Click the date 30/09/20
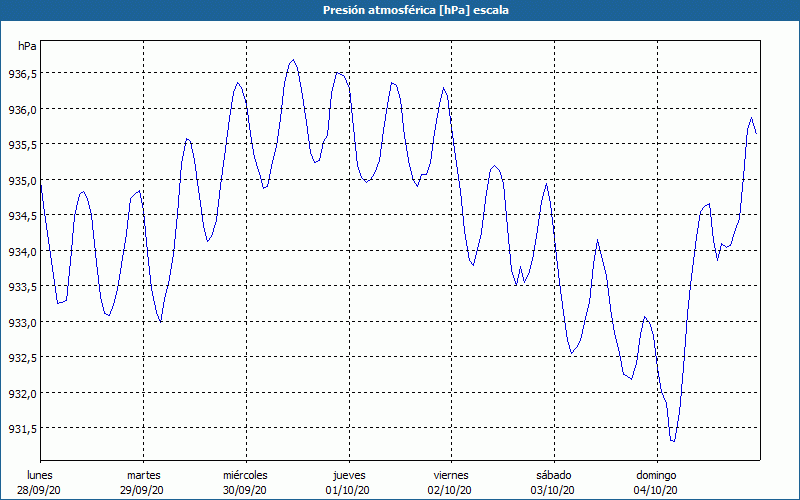The height and width of the screenshot is (500, 800). (245, 490)
